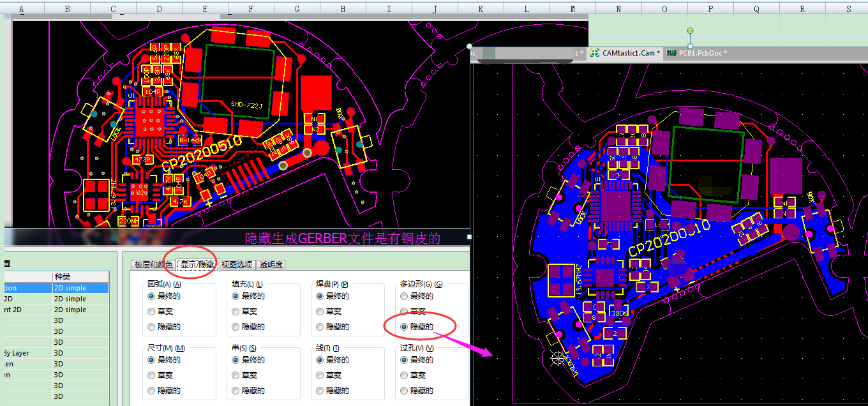Open the 透明度 tab
The image size is (868, 406).
click(x=271, y=265)
